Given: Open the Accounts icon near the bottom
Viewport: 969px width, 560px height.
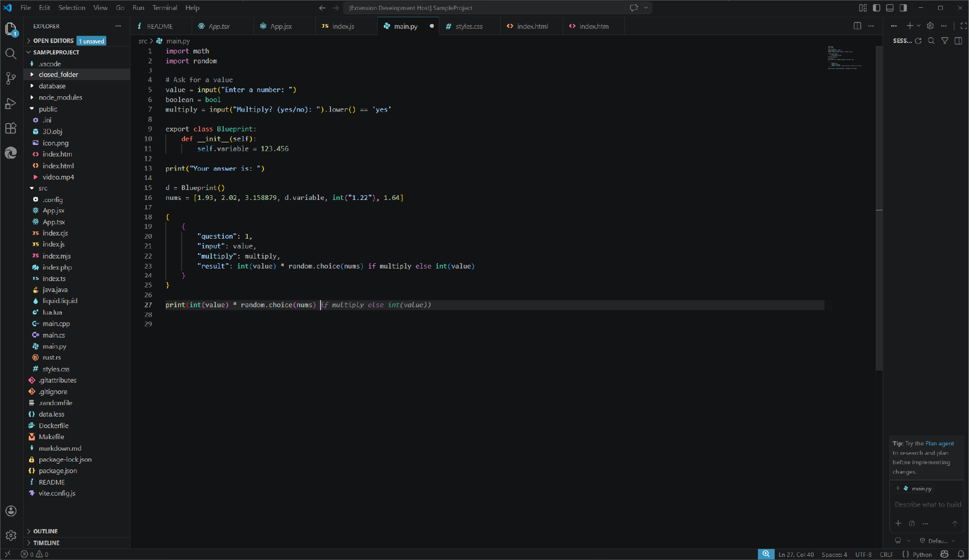Looking at the screenshot, I should (10, 511).
